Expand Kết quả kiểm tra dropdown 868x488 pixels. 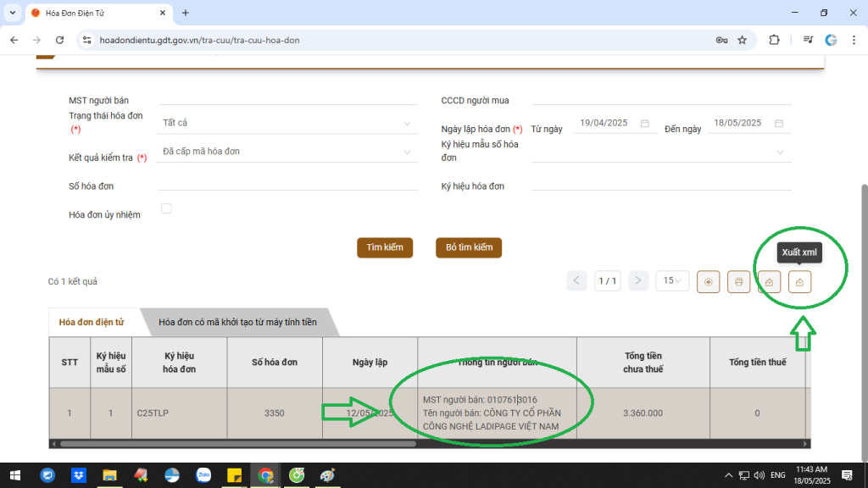click(287, 152)
